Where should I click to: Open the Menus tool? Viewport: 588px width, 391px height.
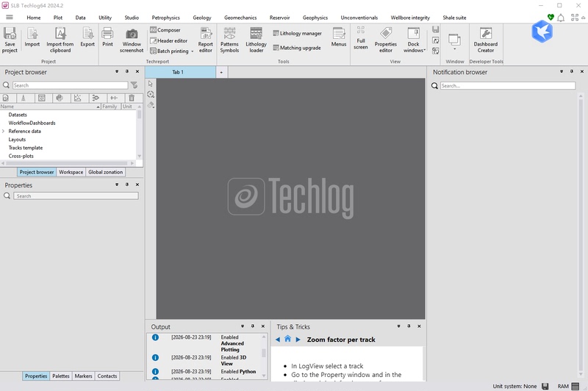[x=339, y=37]
